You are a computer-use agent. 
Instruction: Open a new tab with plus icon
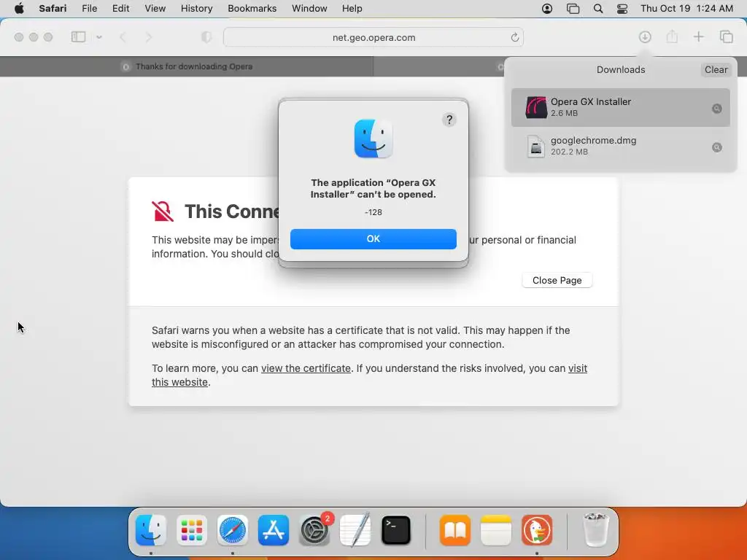click(x=698, y=36)
